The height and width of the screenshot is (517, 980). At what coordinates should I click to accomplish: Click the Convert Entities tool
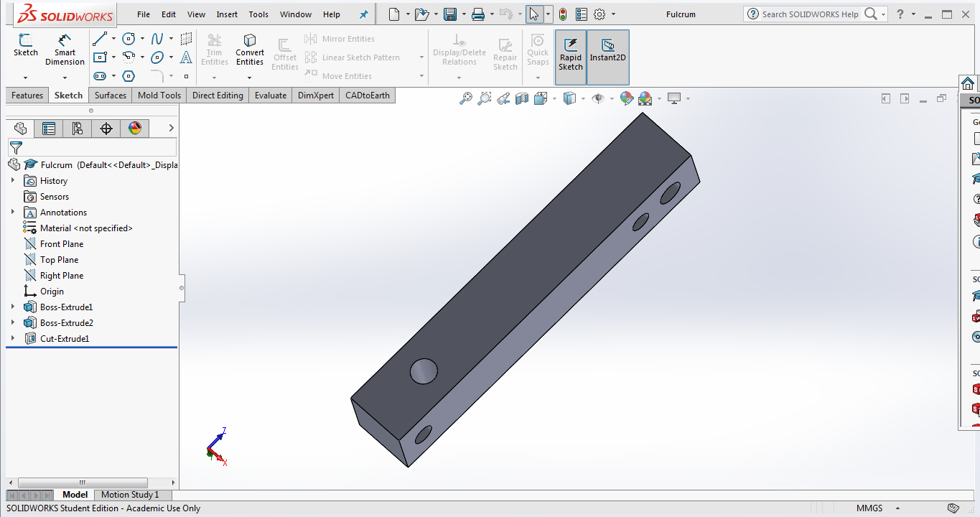tap(250, 50)
